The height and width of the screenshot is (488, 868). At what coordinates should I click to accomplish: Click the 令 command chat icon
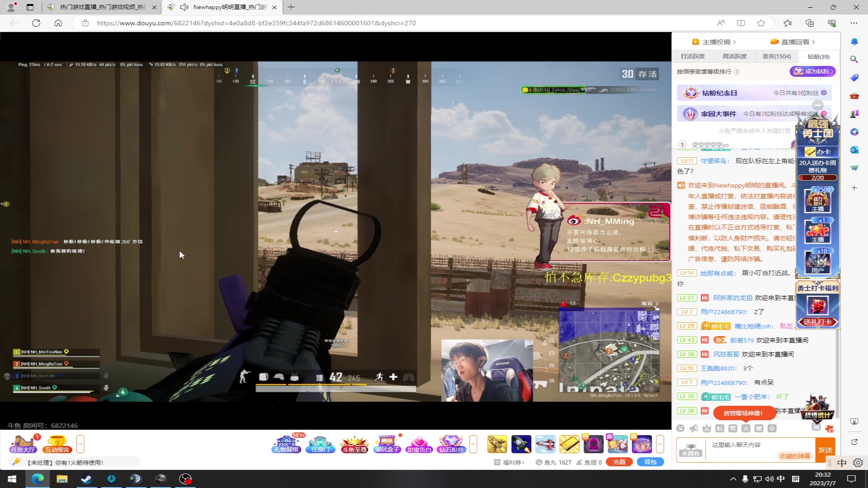pyautogui.click(x=772, y=428)
